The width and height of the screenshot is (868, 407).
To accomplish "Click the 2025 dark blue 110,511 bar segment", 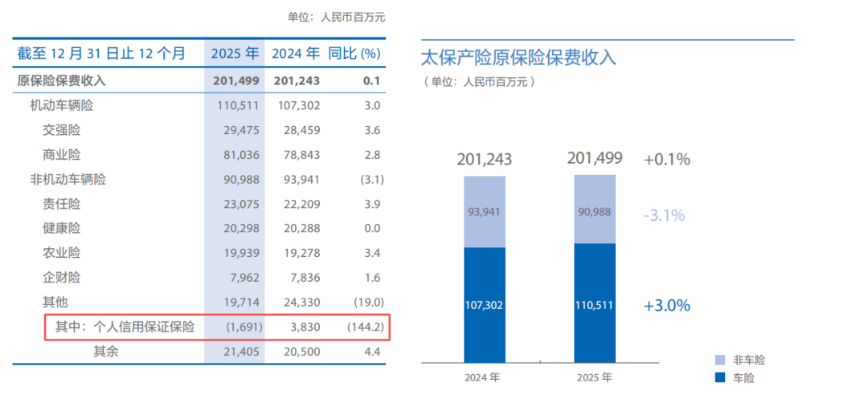I will (x=595, y=303).
